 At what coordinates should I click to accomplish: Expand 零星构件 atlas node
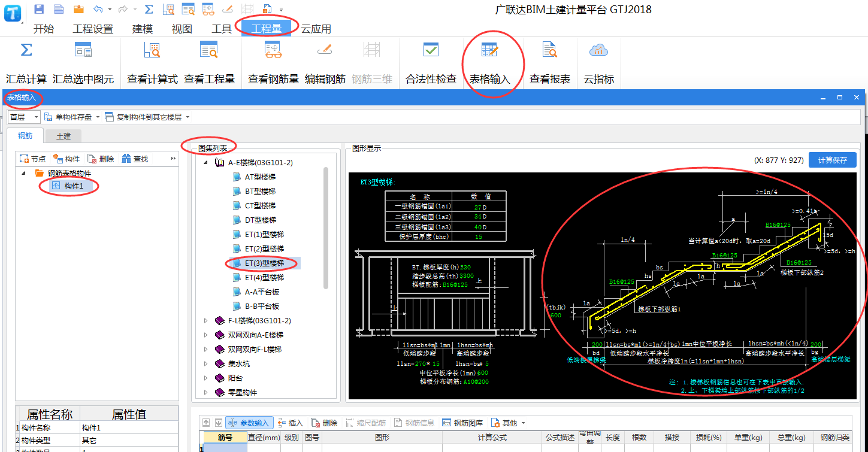[x=205, y=392]
